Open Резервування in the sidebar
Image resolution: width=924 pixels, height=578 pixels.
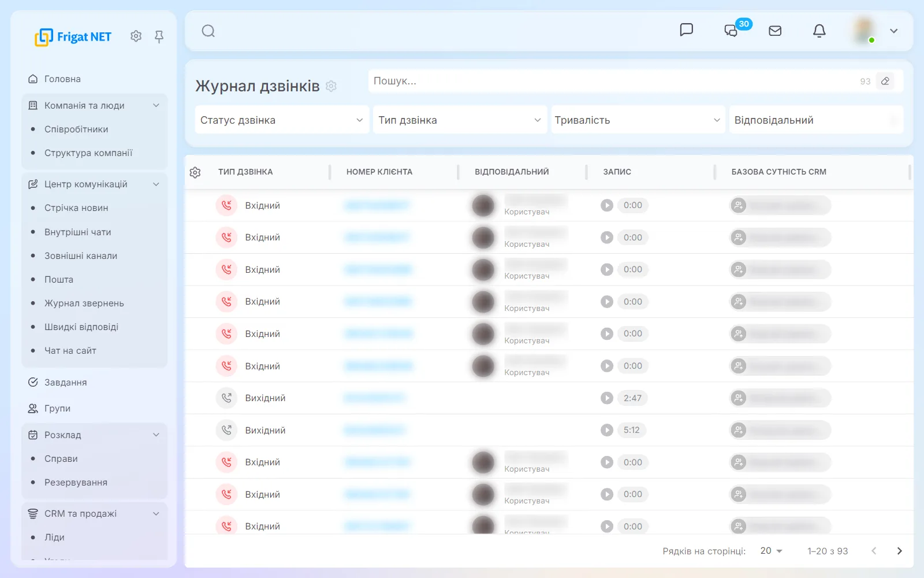pos(76,483)
